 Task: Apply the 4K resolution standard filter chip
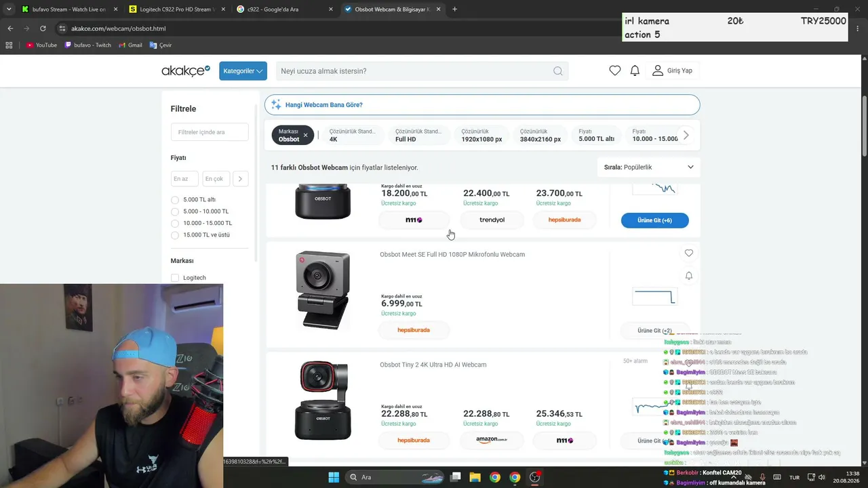pos(353,135)
